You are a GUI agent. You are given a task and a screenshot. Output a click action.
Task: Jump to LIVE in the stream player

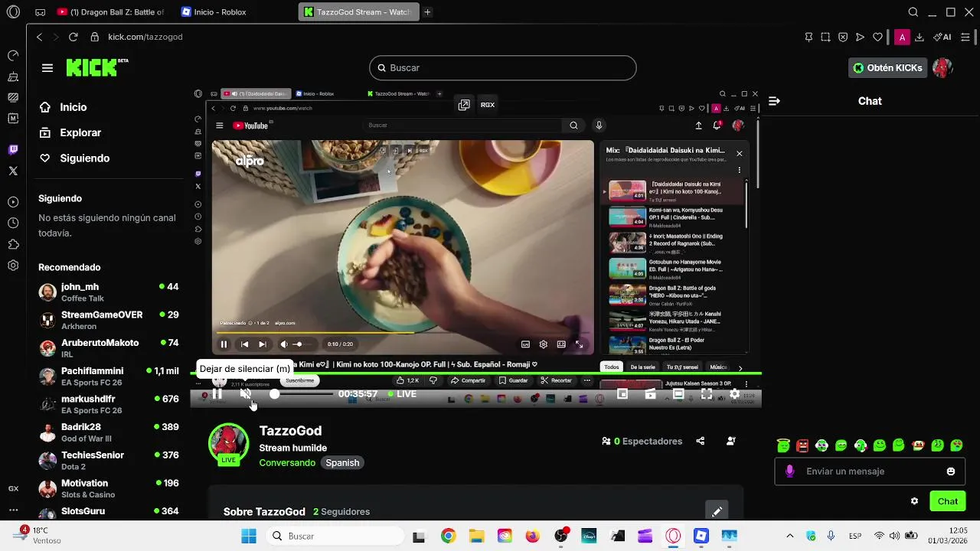tap(402, 394)
